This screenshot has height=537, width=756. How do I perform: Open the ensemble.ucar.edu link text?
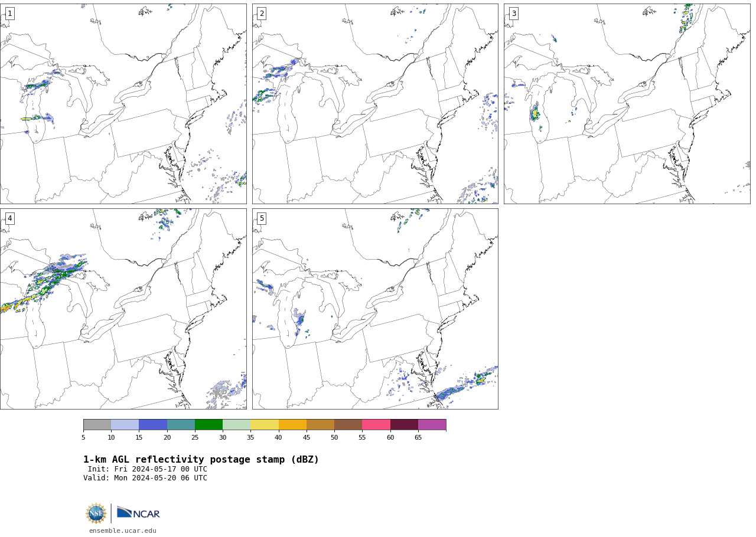point(123,531)
